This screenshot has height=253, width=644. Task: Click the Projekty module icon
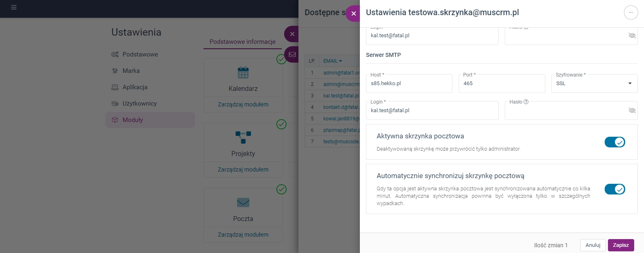pos(243,137)
